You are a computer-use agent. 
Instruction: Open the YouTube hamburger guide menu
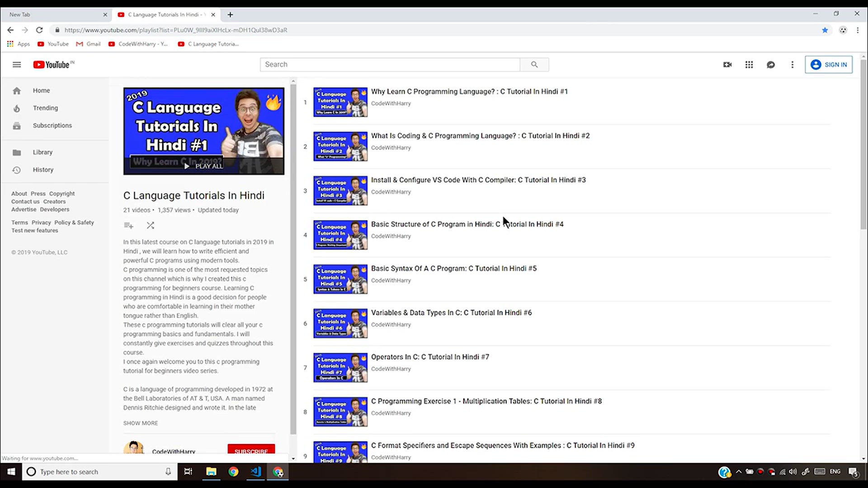(x=17, y=65)
